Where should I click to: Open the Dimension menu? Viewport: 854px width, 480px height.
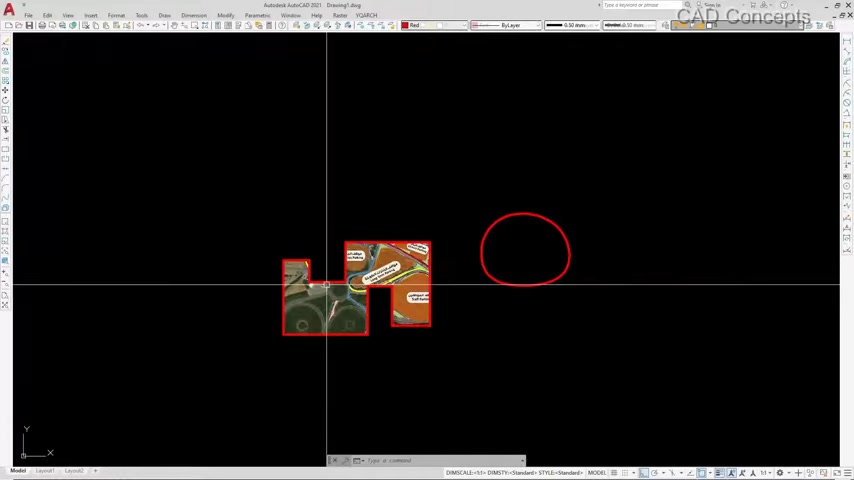(x=194, y=15)
